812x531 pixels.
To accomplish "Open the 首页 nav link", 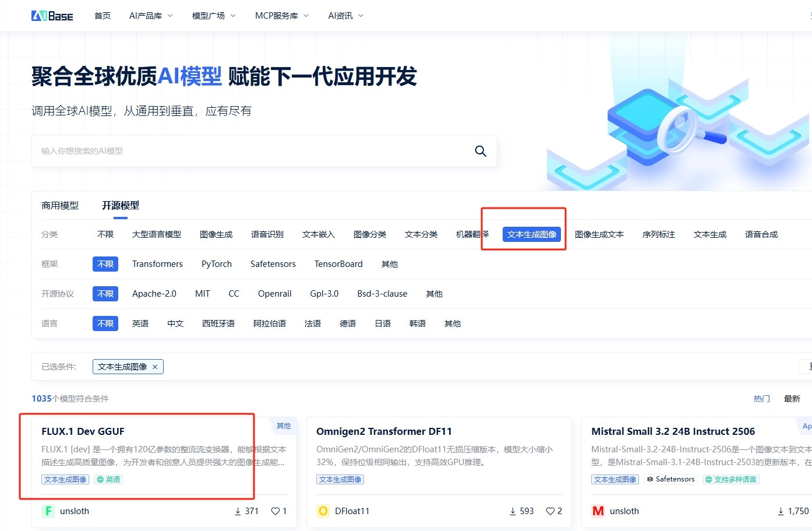I will click(x=103, y=16).
